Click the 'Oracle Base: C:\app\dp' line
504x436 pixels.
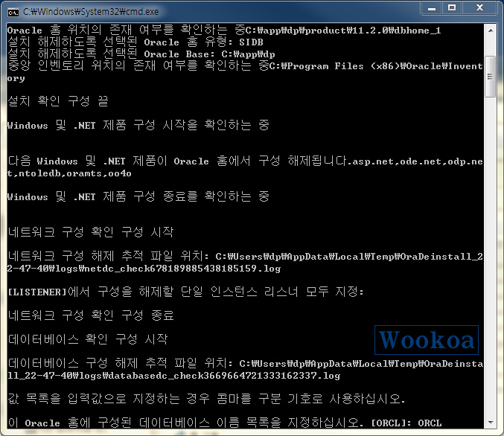click(x=141, y=54)
